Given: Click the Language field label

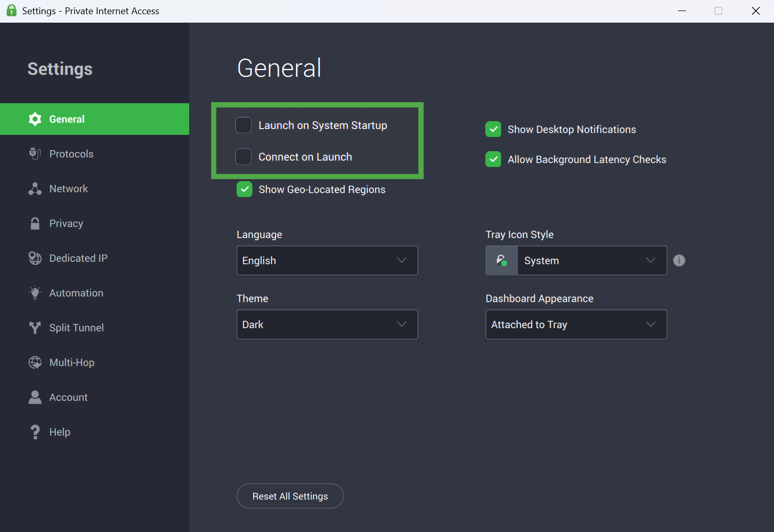Looking at the screenshot, I should tap(259, 235).
